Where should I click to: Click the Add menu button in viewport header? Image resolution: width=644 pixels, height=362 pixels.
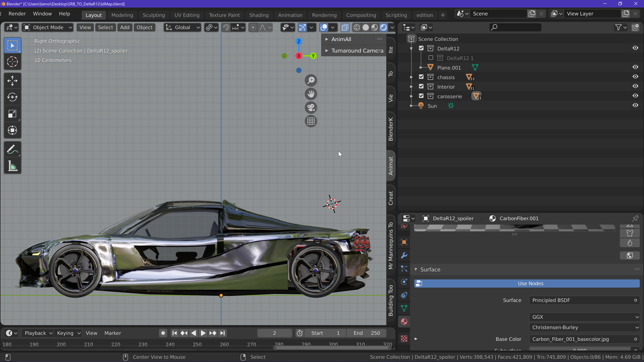(x=124, y=27)
